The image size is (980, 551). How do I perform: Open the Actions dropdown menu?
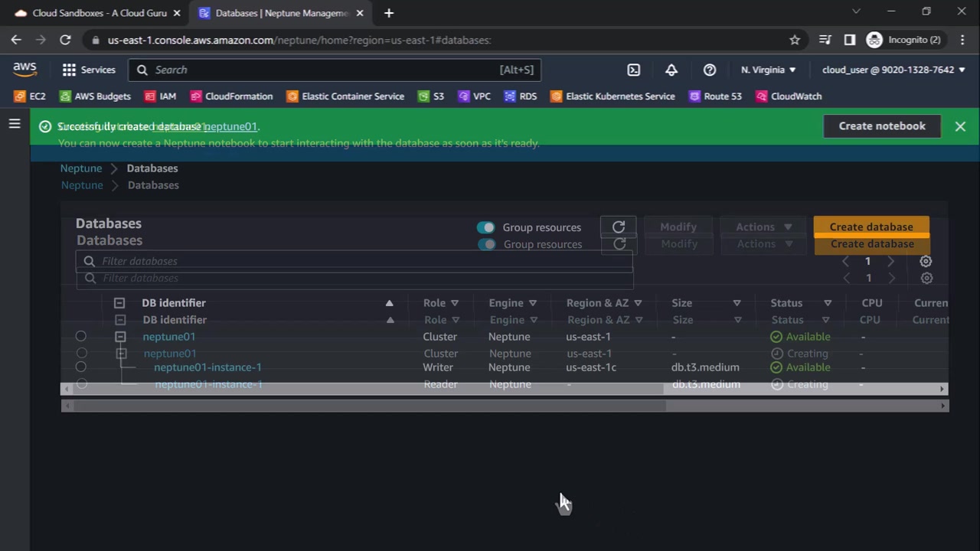pyautogui.click(x=763, y=227)
